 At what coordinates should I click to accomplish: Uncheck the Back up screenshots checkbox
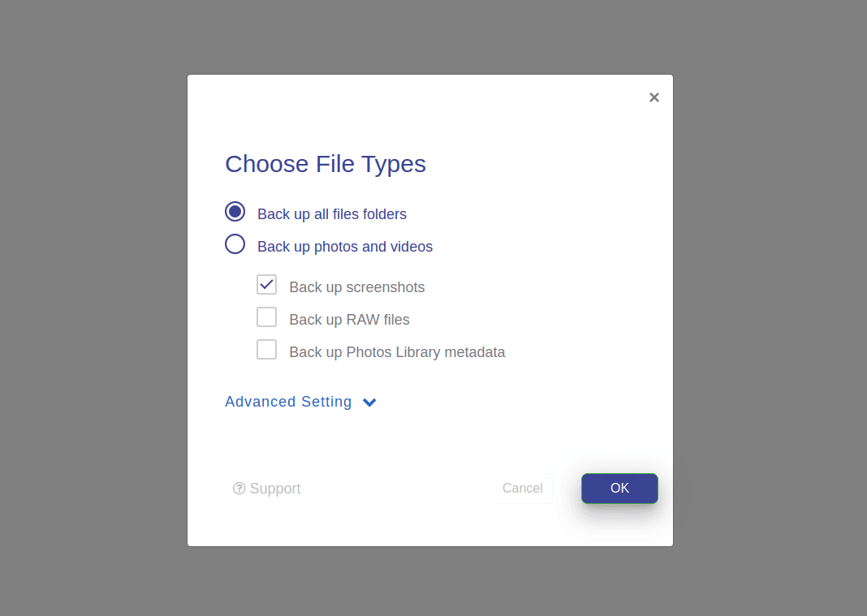pos(267,284)
